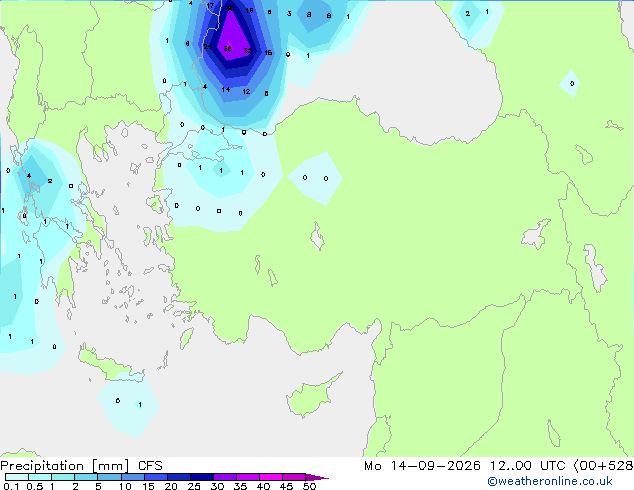Viewport: 634px width, 490px height.
Task: Click the "[mm]" unit label
Action: pos(111,466)
